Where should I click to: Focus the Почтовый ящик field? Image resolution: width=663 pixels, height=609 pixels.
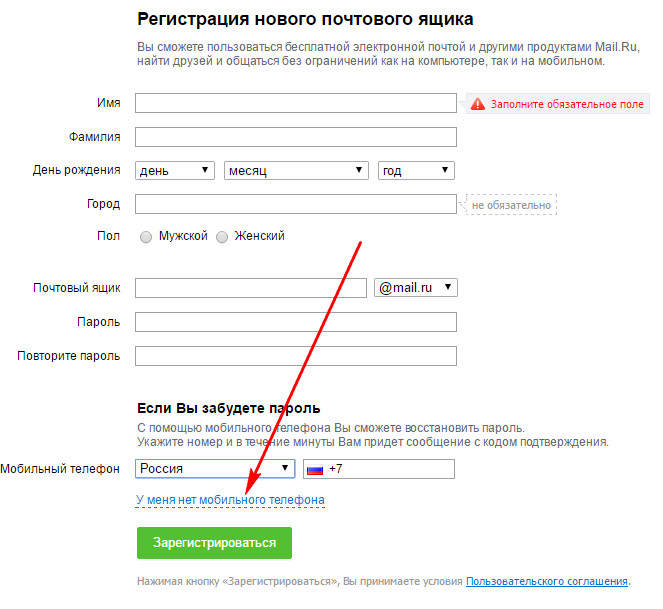pos(251,288)
